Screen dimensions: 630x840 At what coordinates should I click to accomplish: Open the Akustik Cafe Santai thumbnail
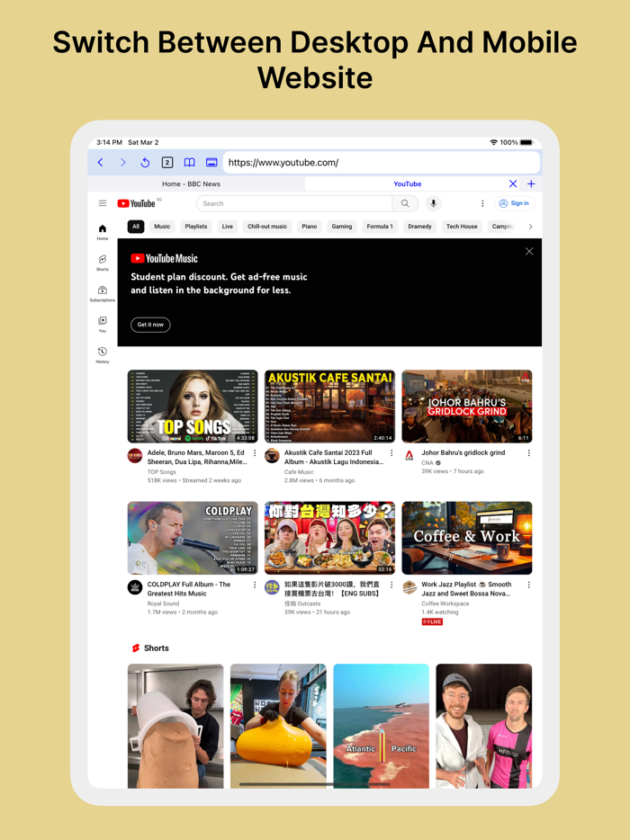tap(329, 407)
